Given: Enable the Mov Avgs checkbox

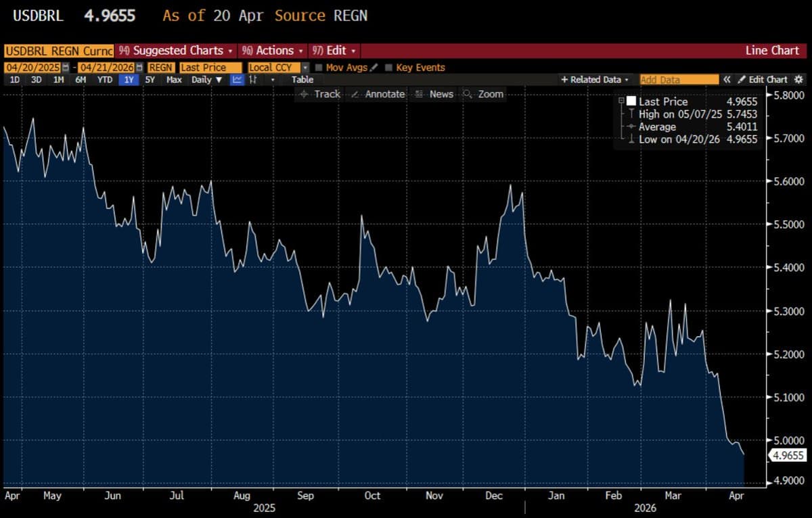Looking at the screenshot, I should click(x=319, y=67).
